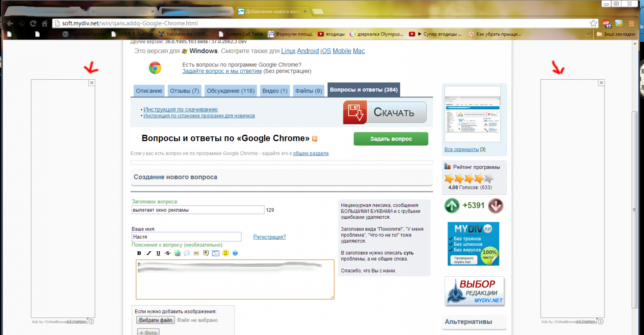644x335 pixels.
Task: Insert a quote via speech bubble icon
Action: point(206,253)
